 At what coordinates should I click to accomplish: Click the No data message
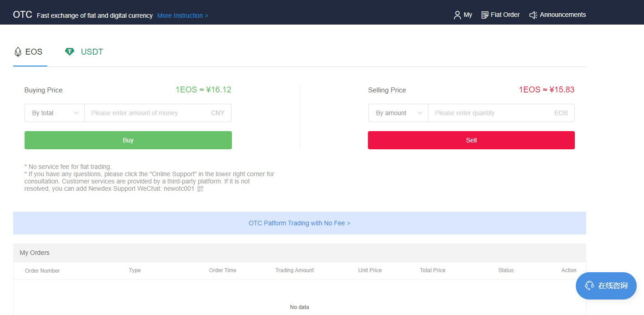[299, 307]
